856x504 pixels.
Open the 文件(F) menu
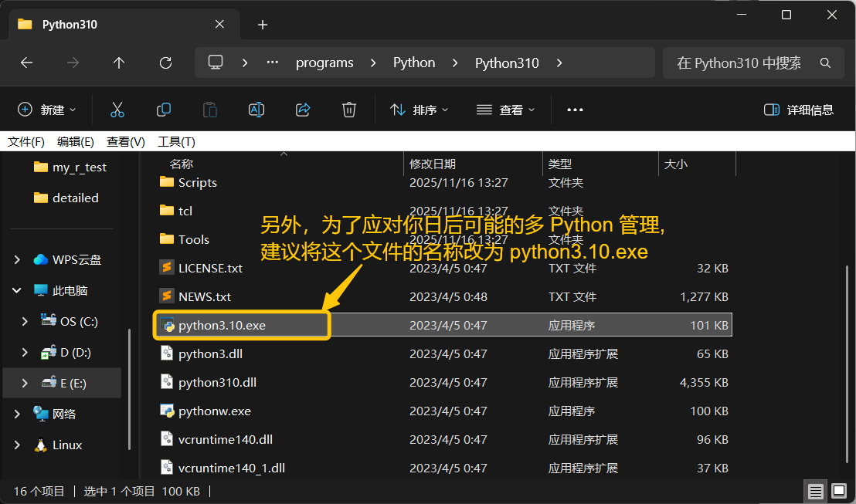coord(26,142)
